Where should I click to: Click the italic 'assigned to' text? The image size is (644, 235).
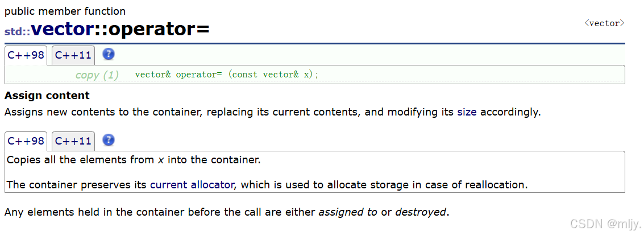click(x=348, y=212)
